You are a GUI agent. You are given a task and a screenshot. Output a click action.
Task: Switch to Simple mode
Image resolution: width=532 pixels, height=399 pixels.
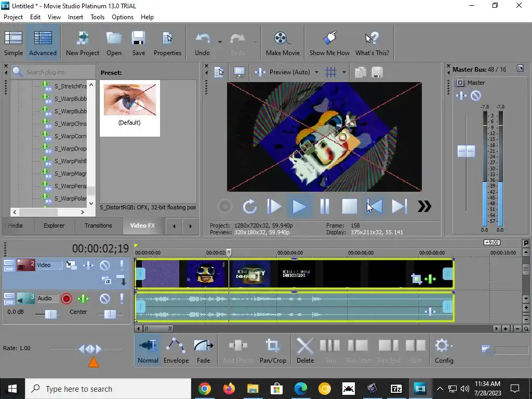(14, 43)
